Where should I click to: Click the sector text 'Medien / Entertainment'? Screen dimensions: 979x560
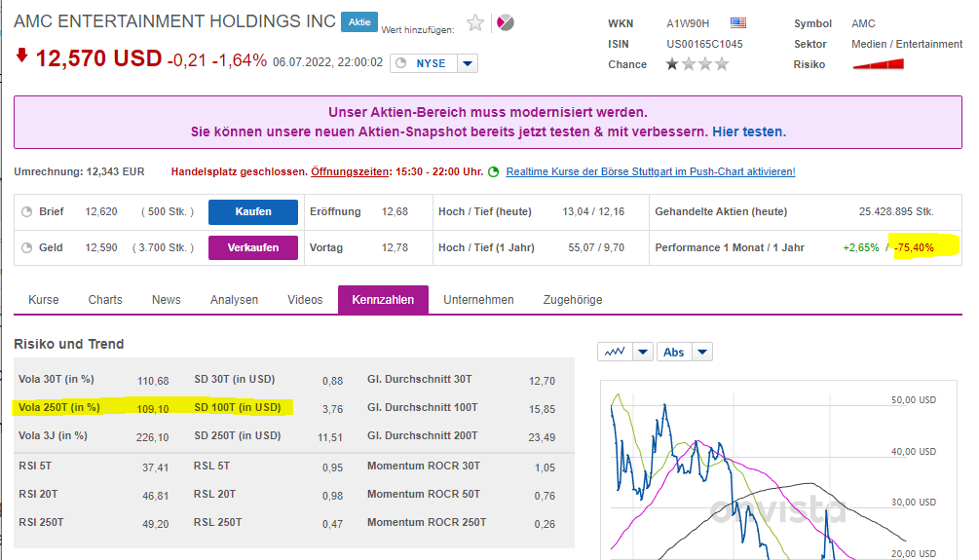click(907, 44)
